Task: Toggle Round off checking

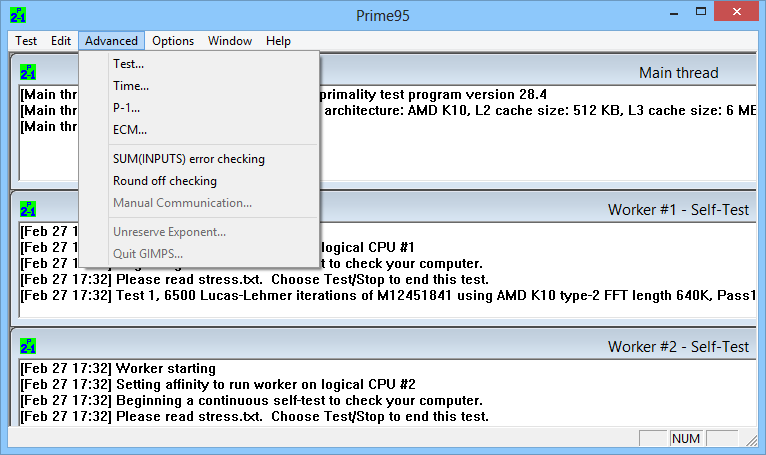Action: pyautogui.click(x=199, y=181)
